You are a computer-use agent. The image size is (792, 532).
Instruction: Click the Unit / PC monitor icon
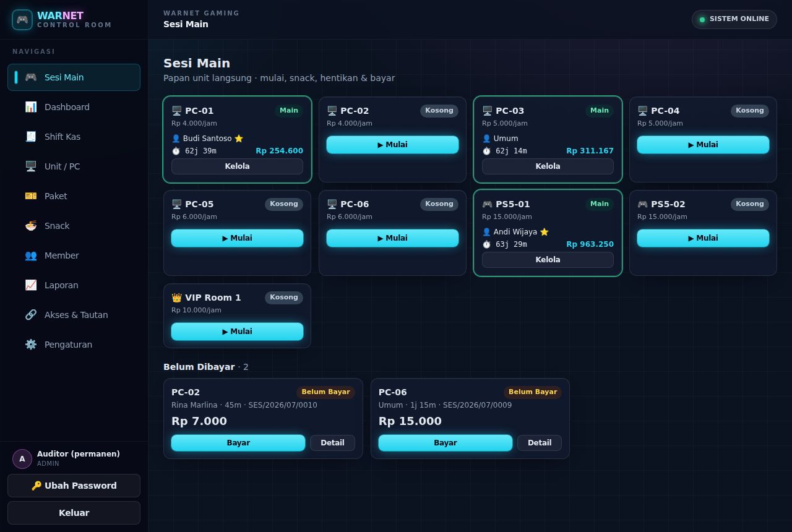point(30,166)
